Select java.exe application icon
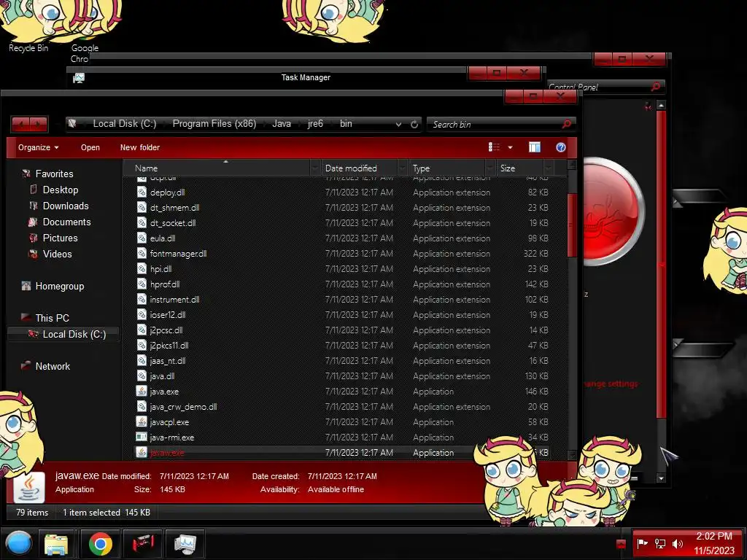The image size is (747, 560). point(142,391)
